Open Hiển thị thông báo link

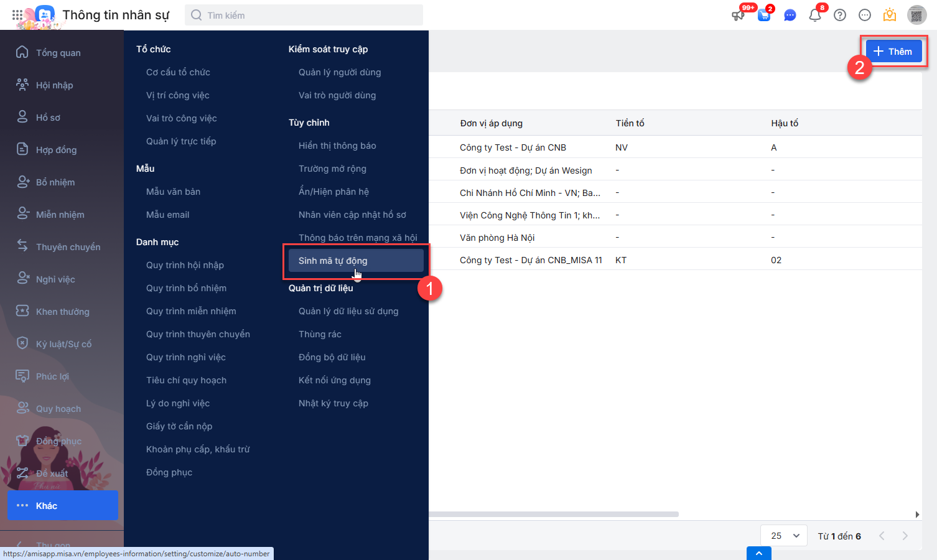(337, 146)
